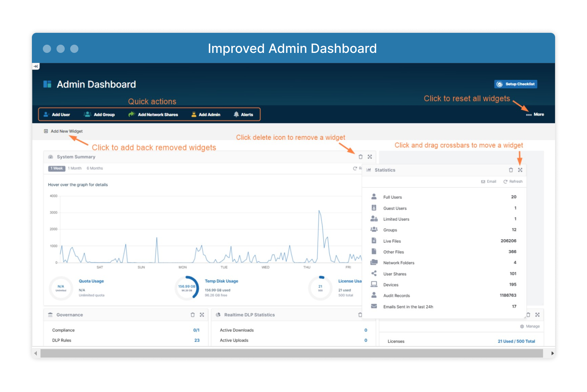Click the Live Files count 206206
587x392 pixels.
coord(508,241)
